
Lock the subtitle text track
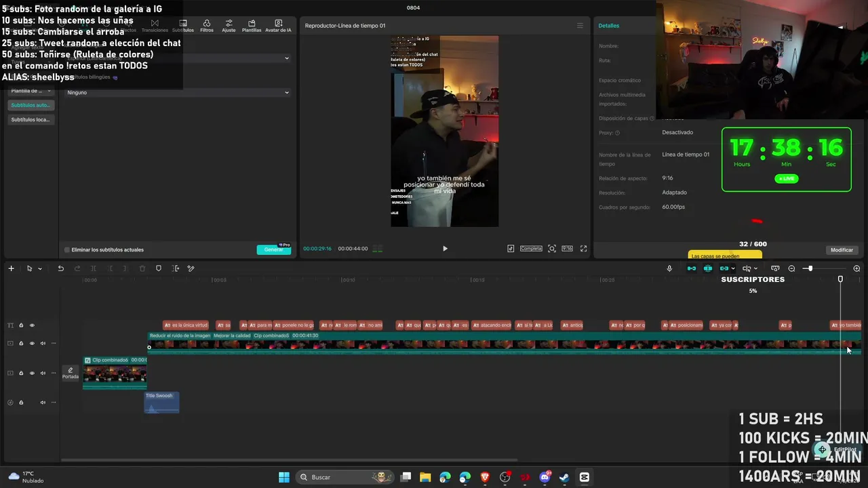pyautogui.click(x=21, y=325)
